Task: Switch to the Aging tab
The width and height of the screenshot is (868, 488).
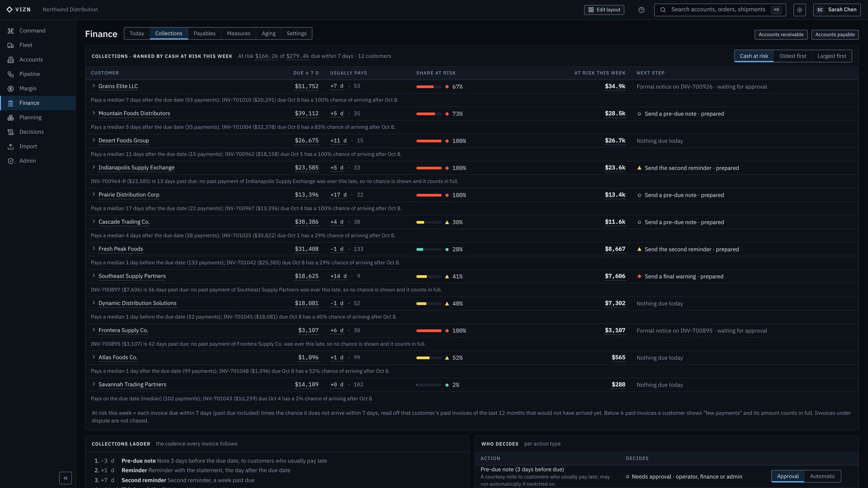Action: 269,33
